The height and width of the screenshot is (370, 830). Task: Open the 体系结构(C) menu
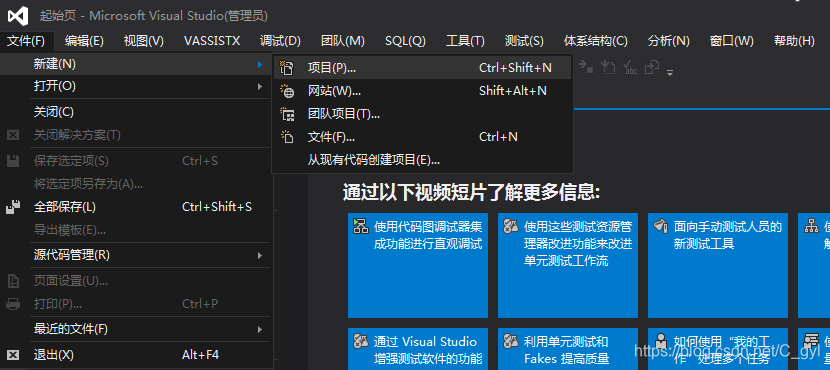pos(596,41)
